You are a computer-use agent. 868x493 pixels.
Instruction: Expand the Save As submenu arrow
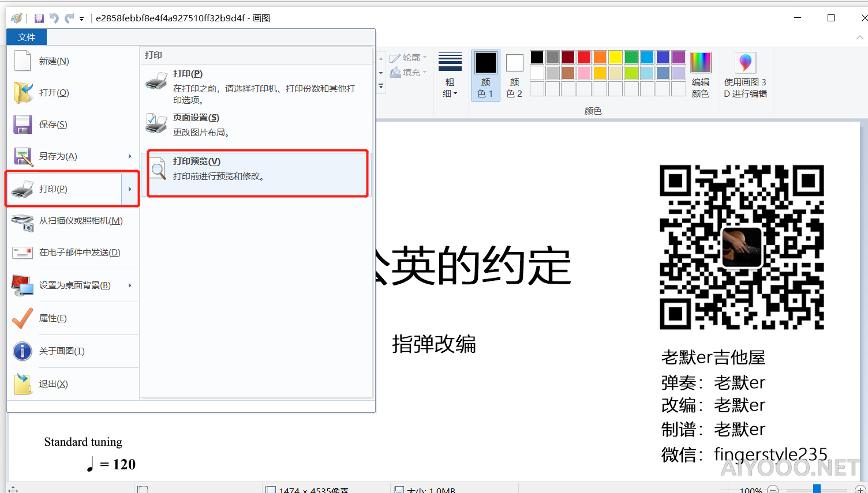[x=130, y=156]
